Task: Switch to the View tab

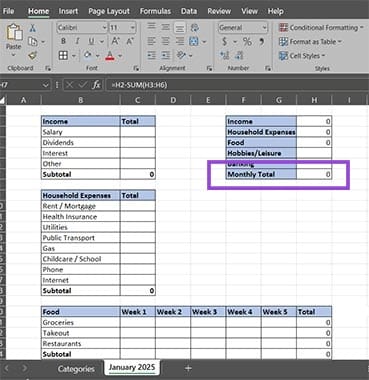Action: pyautogui.click(x=249, y=11)
